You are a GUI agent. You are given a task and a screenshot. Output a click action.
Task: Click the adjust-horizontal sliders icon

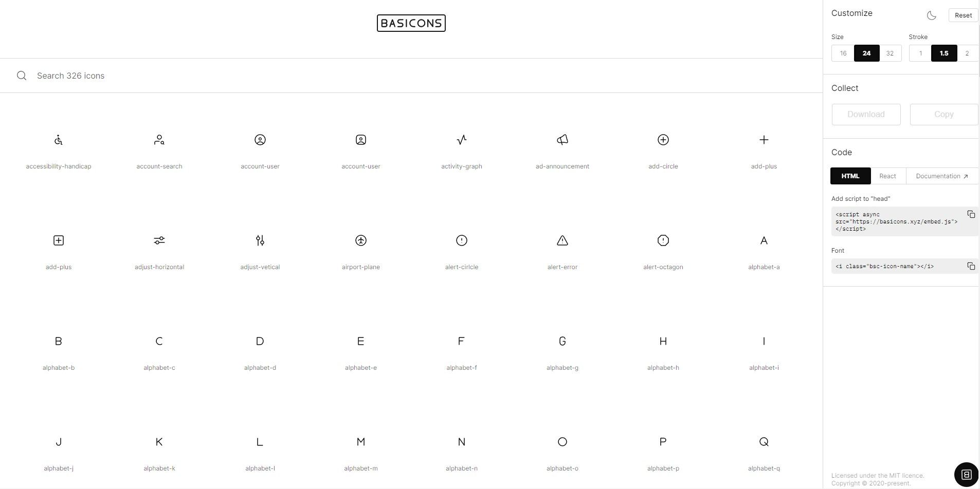click(159, 240)
